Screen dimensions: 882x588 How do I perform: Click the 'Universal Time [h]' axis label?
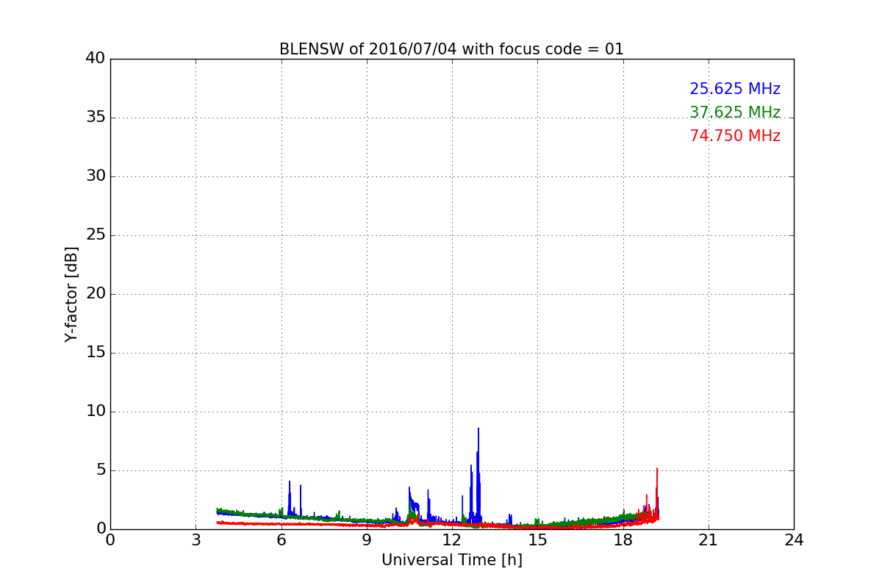coord(451,560)
